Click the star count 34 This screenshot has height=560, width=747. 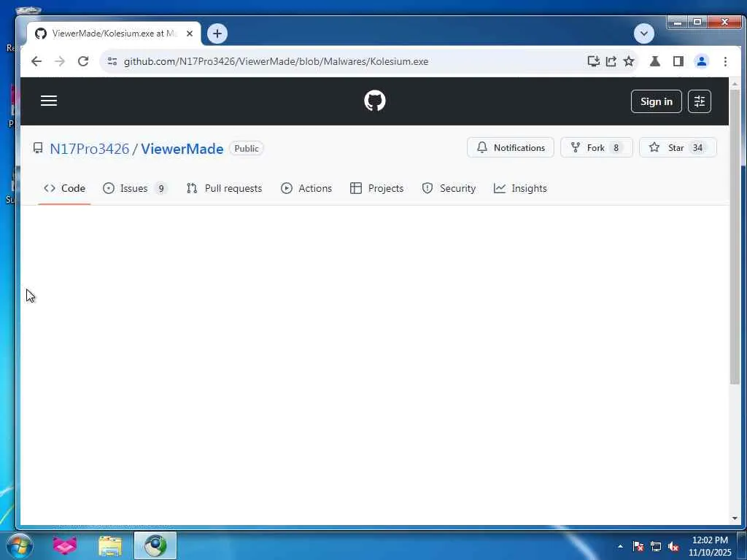coord(697,148)
